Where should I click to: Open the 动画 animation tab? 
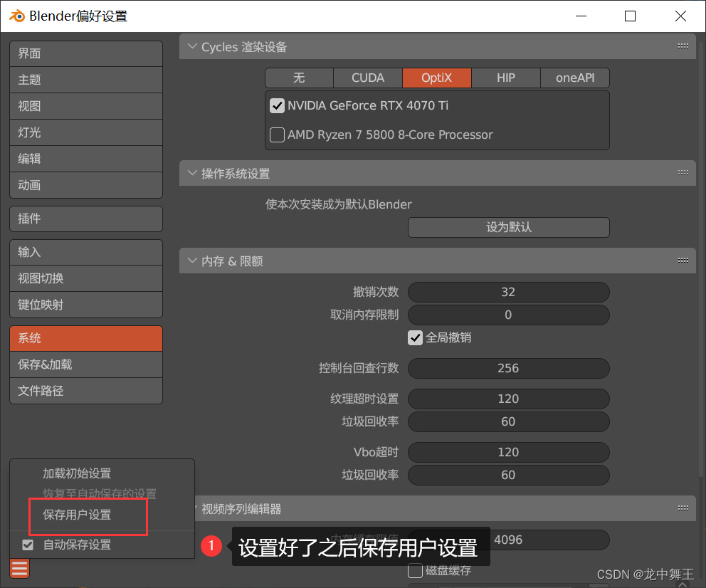click(x=86, y=185)
